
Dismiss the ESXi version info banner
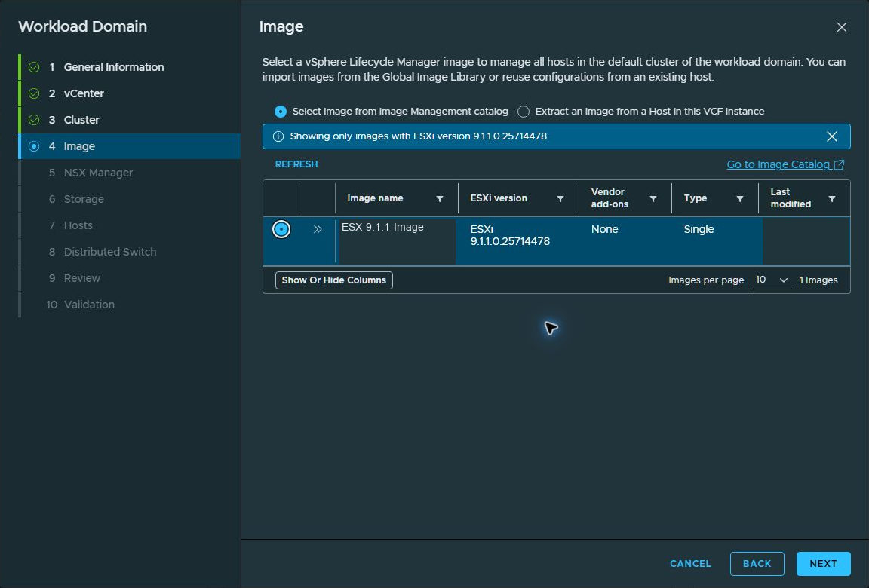click(x=831, y=136)
